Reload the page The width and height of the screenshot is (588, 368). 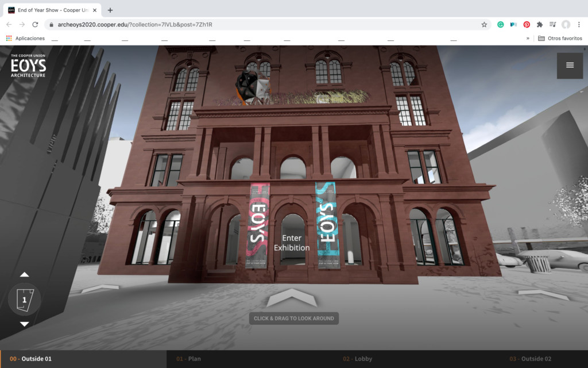[x=35, y=24]
